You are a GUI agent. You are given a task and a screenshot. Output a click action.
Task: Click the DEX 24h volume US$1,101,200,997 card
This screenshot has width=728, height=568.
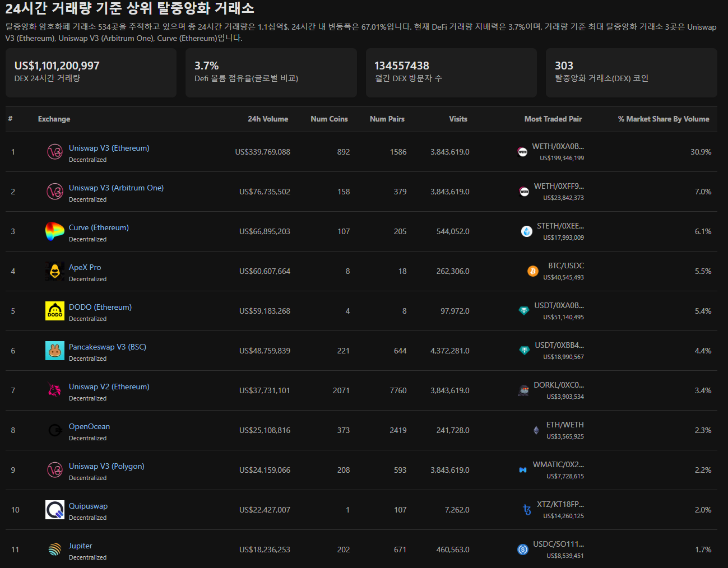91,73
